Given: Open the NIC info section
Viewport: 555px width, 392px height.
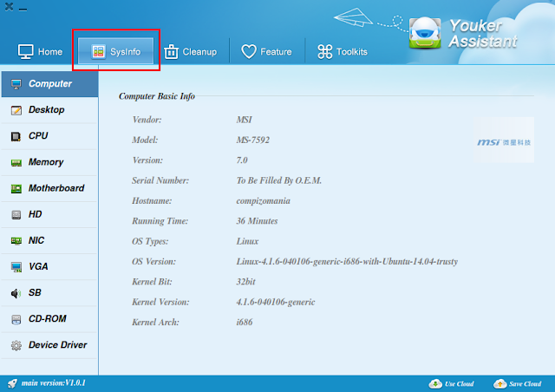Looking at the screenshot, I should [49, 241].
